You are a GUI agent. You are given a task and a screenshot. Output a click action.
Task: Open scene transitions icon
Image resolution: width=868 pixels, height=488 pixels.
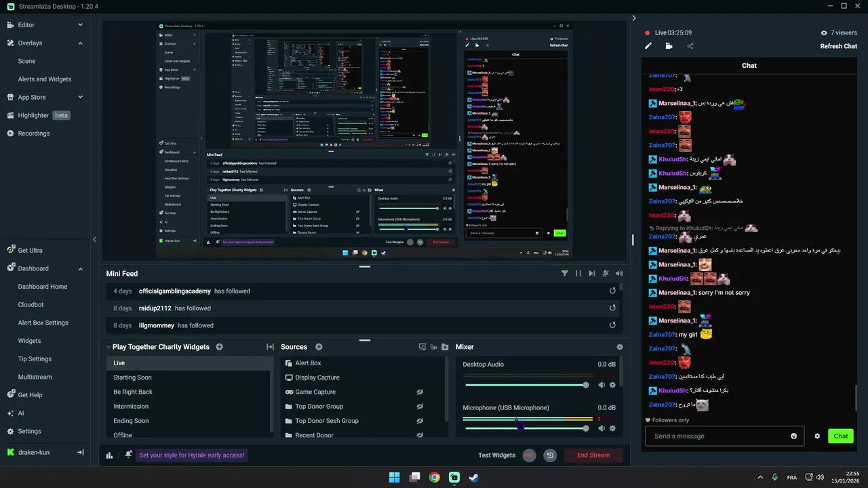tap(270, 347)
